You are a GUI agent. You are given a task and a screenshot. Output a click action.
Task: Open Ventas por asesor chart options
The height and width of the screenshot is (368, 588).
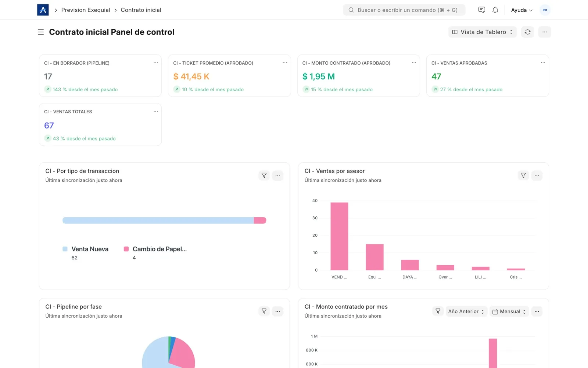(x=537, y=176)
